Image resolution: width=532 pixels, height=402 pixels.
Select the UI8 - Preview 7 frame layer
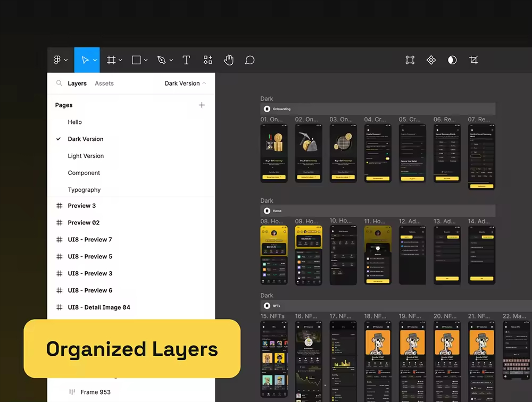click(x=90, y=239)
